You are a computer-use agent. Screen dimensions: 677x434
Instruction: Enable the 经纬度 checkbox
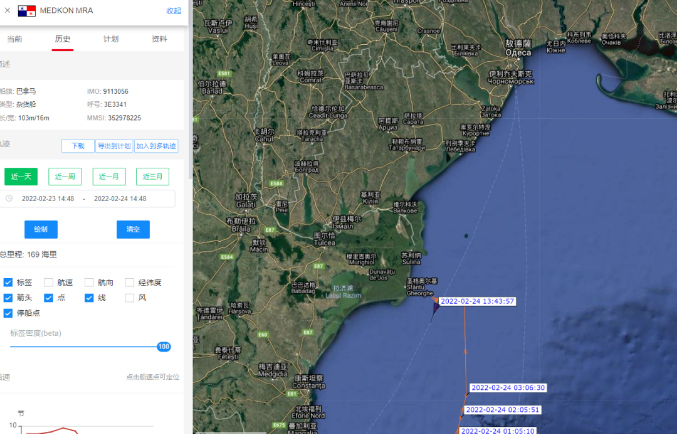tap(130, 283)
